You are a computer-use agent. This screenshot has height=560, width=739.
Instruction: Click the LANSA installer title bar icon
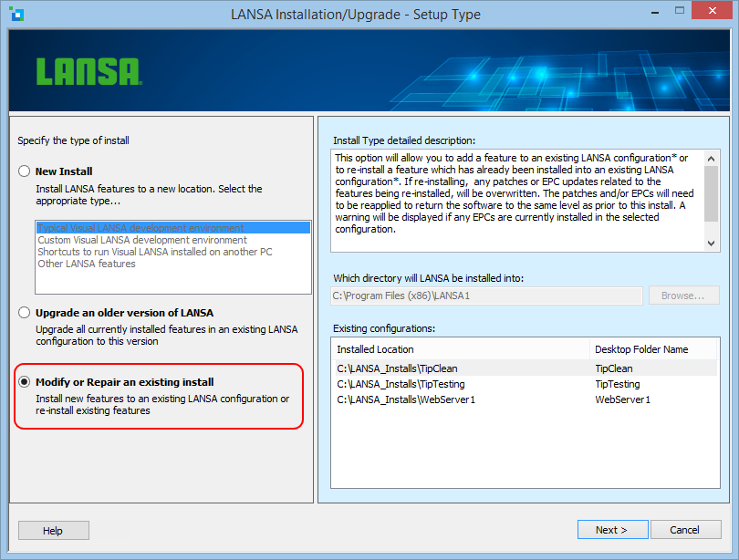pos(17,14)
